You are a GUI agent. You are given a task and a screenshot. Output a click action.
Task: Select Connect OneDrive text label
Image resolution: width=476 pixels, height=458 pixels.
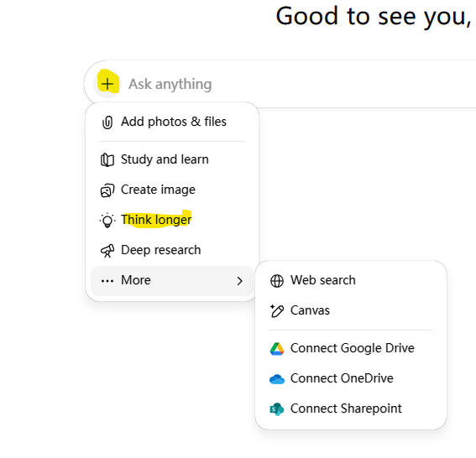tap(342, 378)
